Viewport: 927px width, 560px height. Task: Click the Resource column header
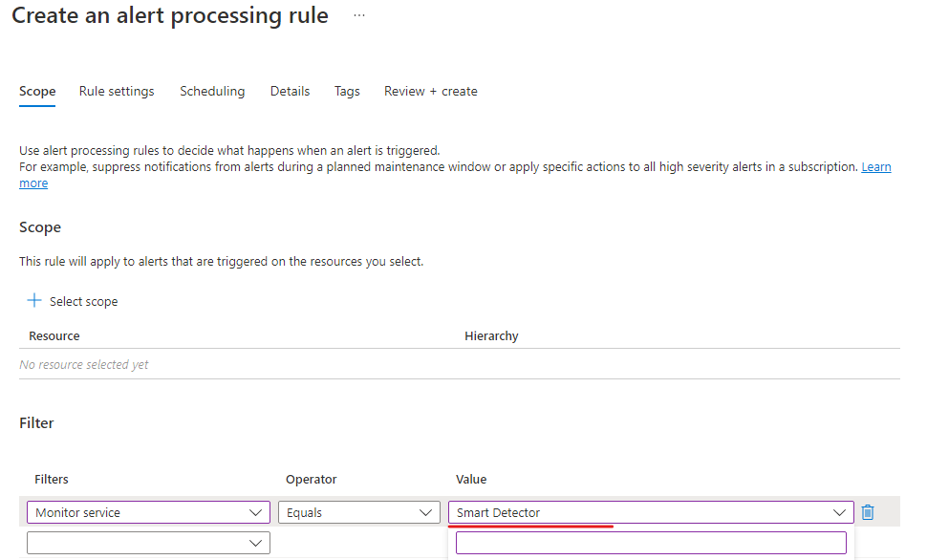pyautogui.click(x=54, y=335)
